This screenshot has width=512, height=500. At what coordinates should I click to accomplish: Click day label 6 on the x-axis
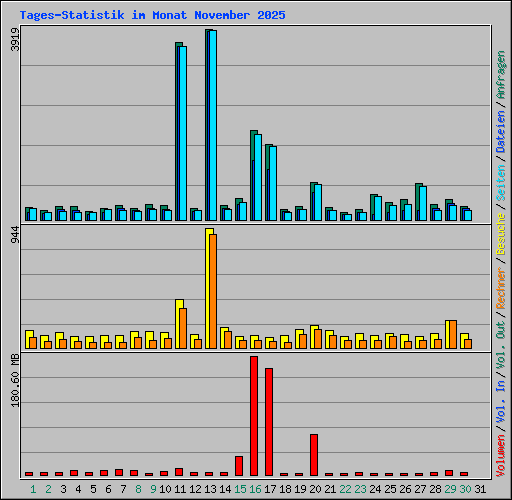pos(108,489)
